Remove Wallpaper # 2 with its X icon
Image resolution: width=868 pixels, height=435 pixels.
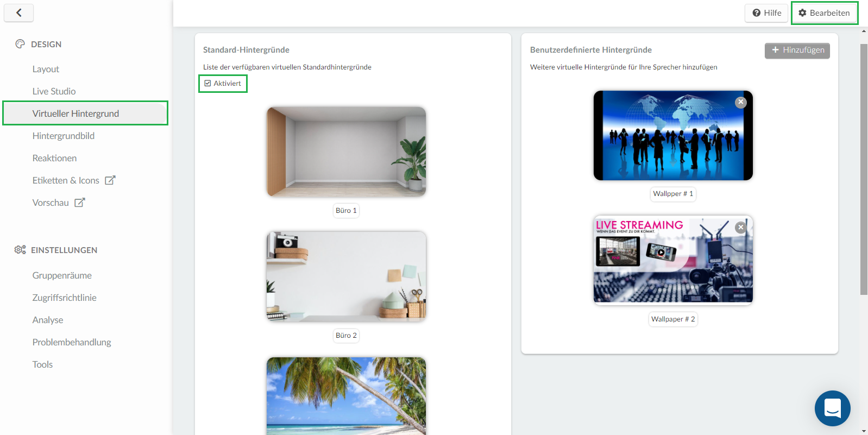pos(740,227)
